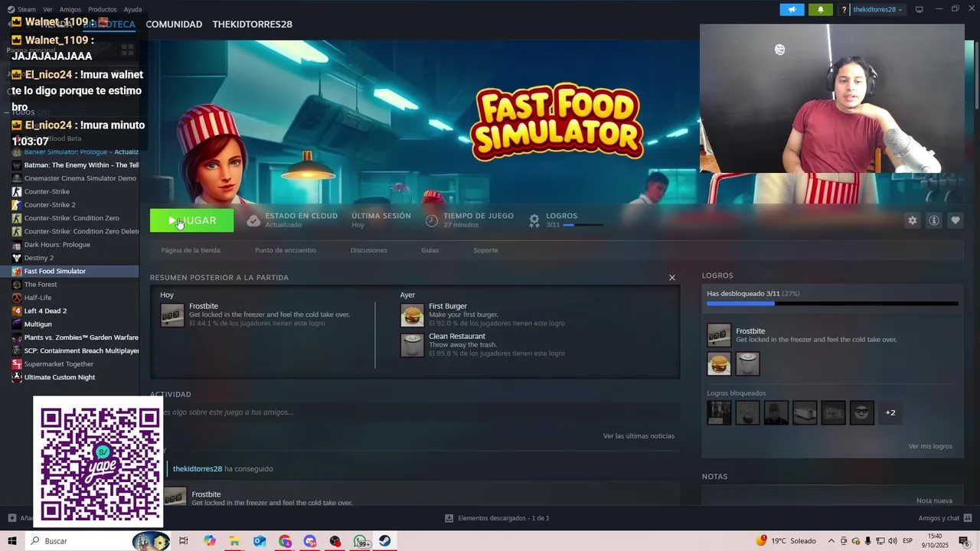The image size is (980, 551).
Task: Open the game information icon
Action: click(933, 220)
